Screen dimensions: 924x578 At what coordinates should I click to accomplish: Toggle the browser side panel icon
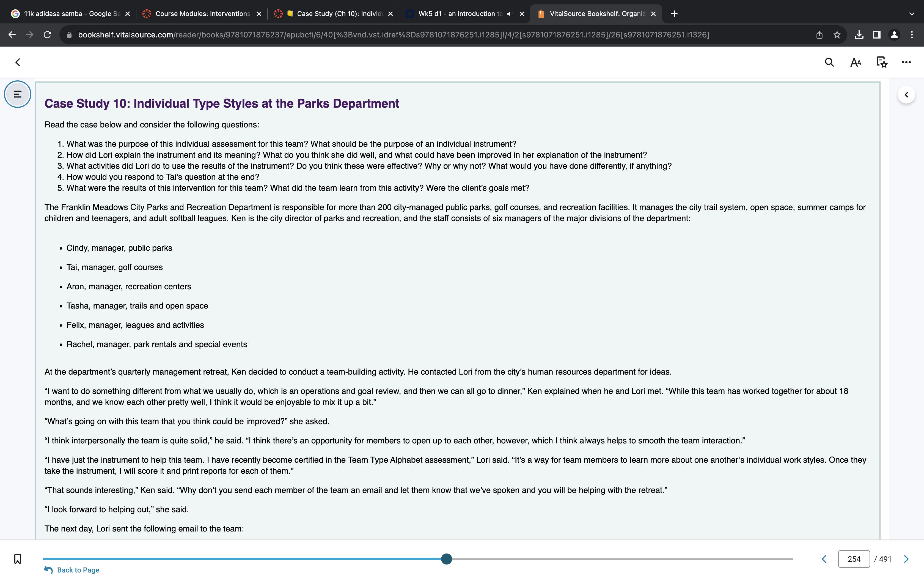[x=877, y=35]
